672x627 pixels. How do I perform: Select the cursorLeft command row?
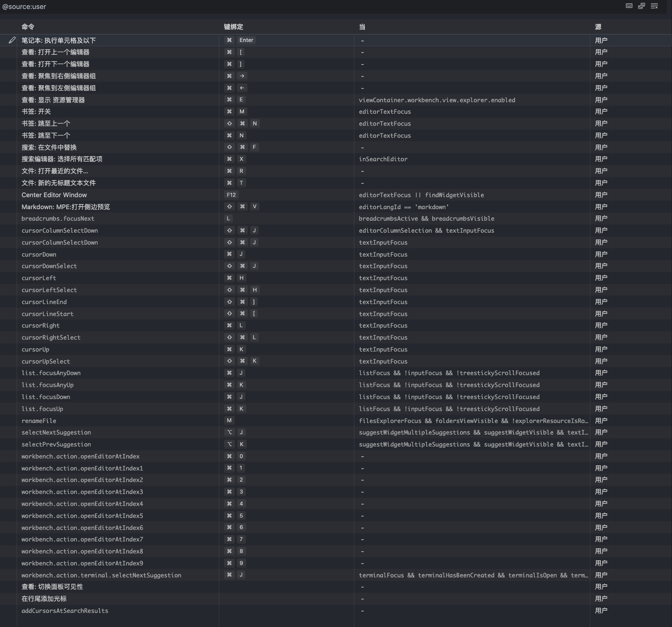336,278
